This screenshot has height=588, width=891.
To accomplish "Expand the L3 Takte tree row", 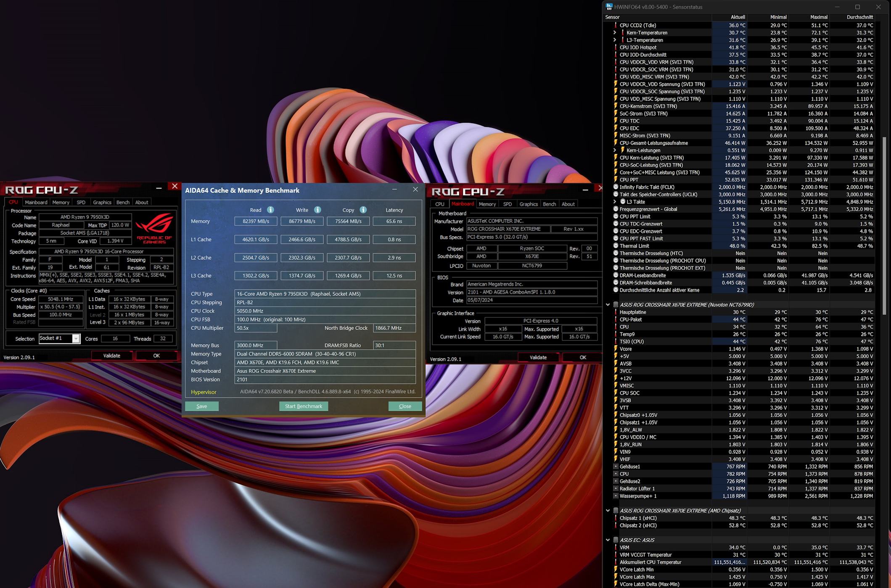I will 615,202.
